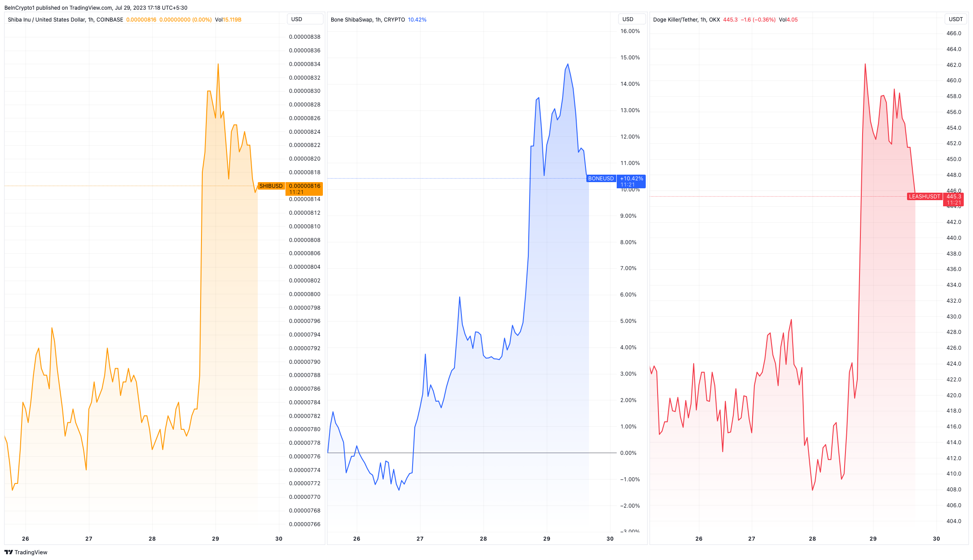Click the 462.0 level on LEASH price axis
The height and width of the screenshot is (560, 973).
954,65
